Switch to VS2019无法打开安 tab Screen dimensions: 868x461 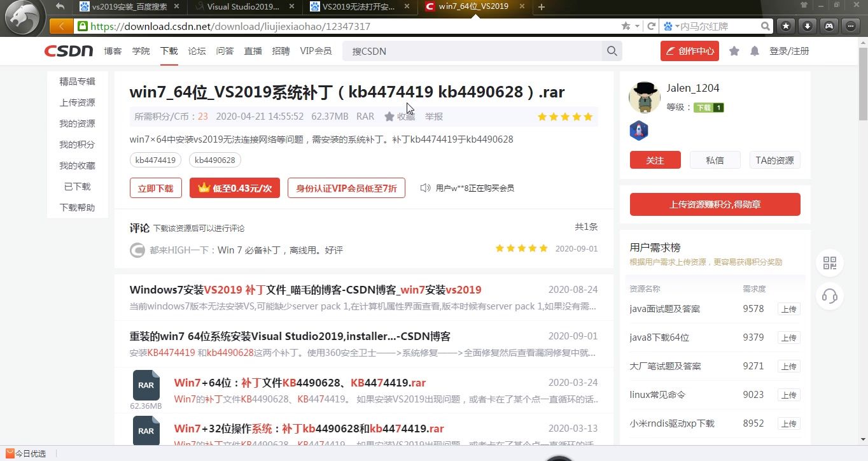pyautogui.click(x=358, y=6)
